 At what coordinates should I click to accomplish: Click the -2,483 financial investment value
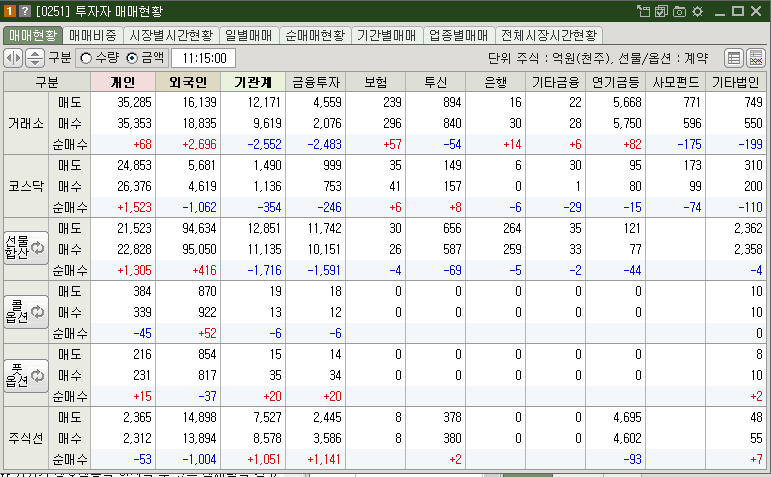tap(324, 145)
